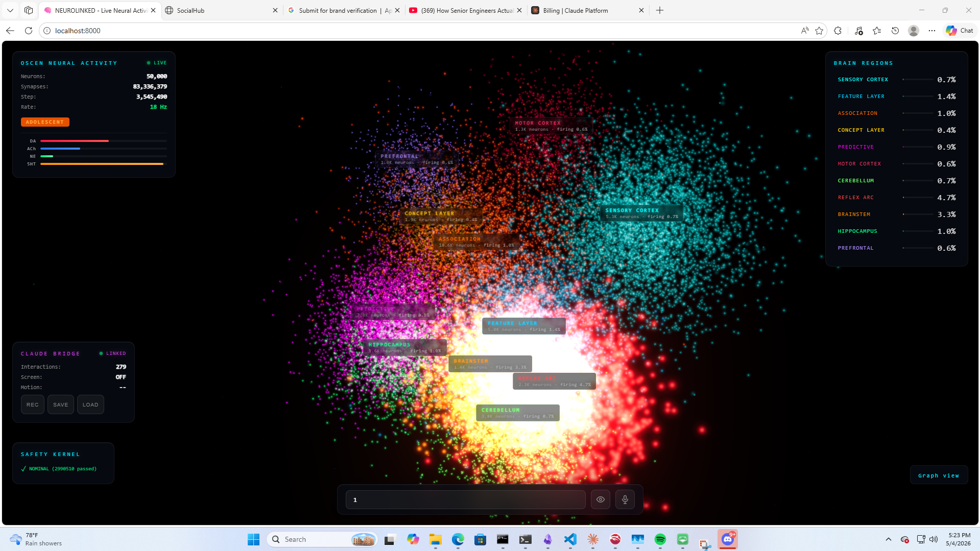Open browser Extensions icon

(838, 31)
